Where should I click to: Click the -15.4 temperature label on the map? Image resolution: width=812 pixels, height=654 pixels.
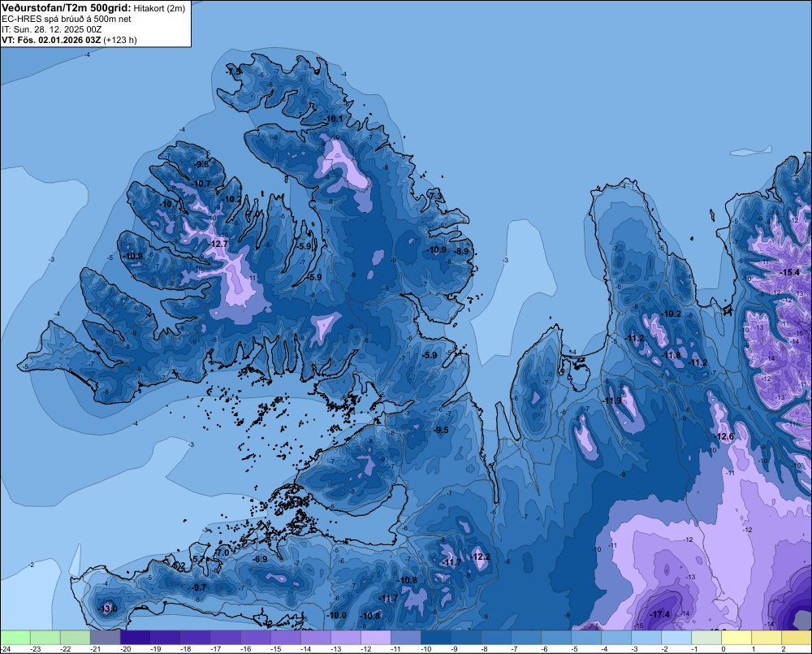[x=790, y=273]
